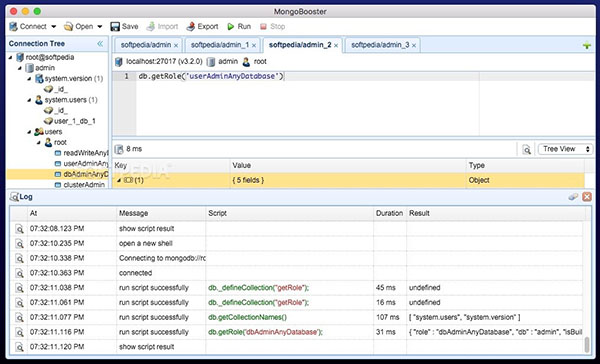
Task: Close the softpedia/admin tab
Action: coord(176,46)
